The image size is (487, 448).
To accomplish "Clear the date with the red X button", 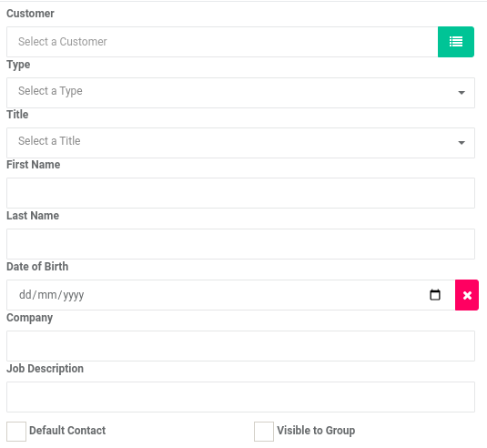I will tap(467, 295).
